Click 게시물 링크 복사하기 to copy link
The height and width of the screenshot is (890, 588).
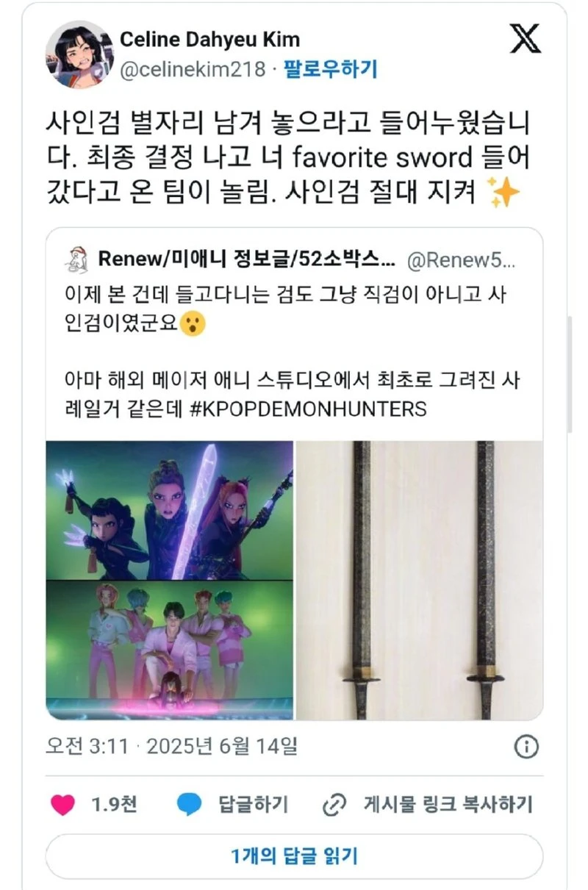pyautogui.click(x=448, y=805)
